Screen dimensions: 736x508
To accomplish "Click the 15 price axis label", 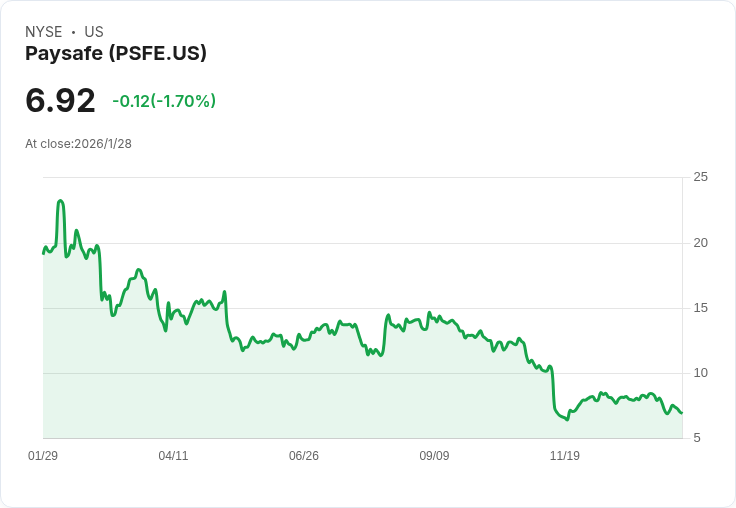I will pos(701,308).
